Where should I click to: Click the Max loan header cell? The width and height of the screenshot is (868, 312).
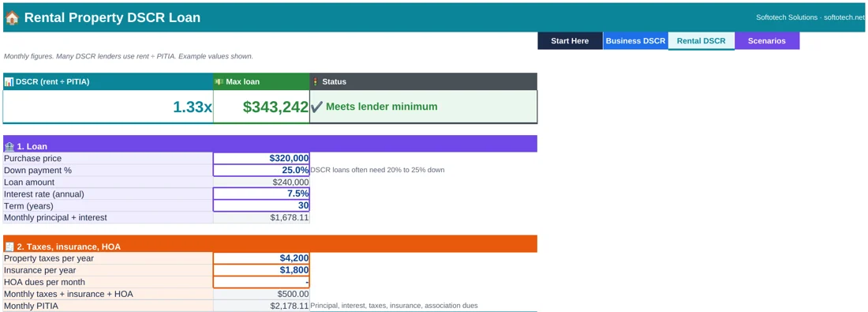coord(261,81)
